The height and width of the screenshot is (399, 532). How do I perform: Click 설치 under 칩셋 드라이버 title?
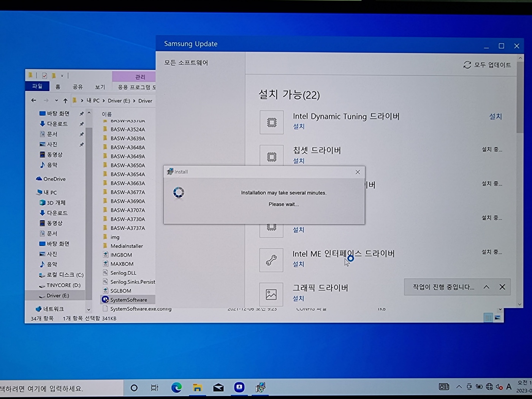299,161
